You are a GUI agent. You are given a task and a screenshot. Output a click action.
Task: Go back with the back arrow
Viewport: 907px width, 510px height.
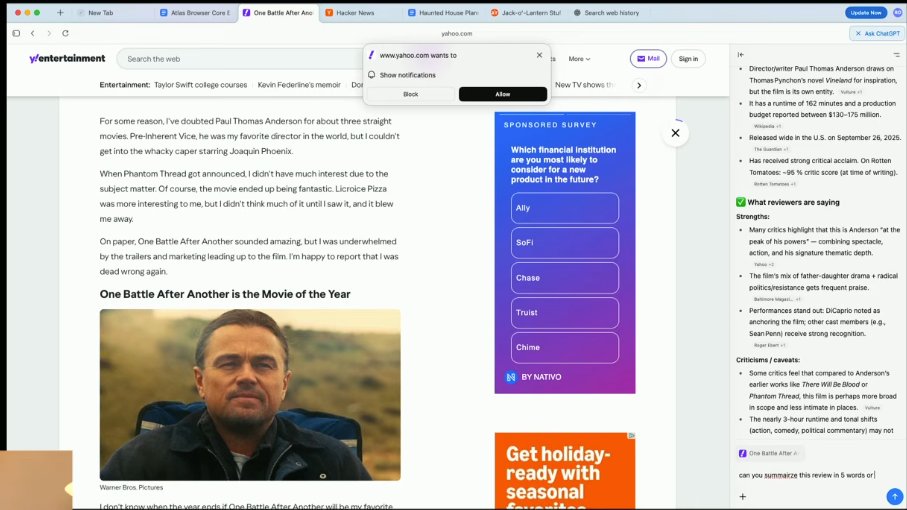(x=32, y=33)
